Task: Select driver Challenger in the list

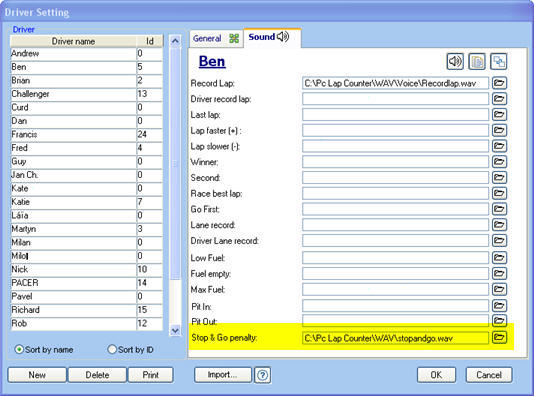Action: pos(73,94)
